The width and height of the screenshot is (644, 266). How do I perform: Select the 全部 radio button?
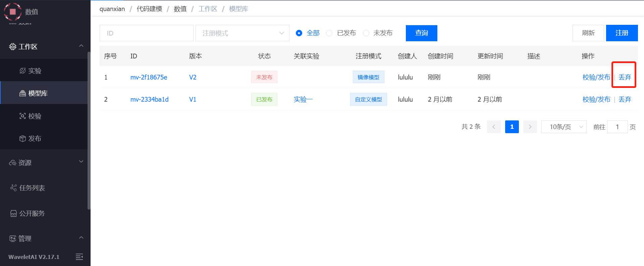tap(299, 33)
